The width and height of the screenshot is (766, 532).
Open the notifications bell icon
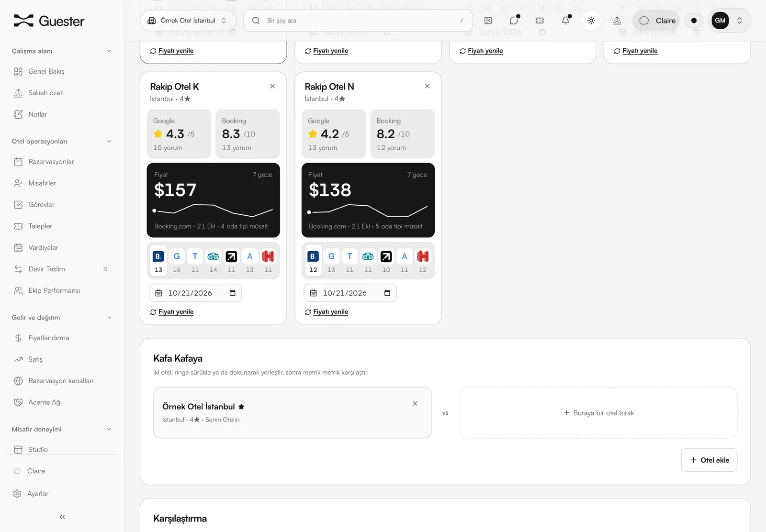click(565, 21)
